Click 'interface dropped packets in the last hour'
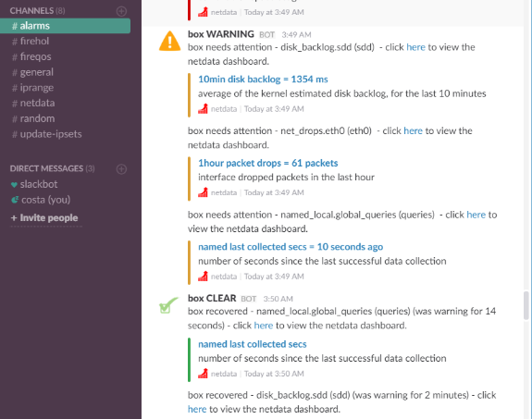 286,178
